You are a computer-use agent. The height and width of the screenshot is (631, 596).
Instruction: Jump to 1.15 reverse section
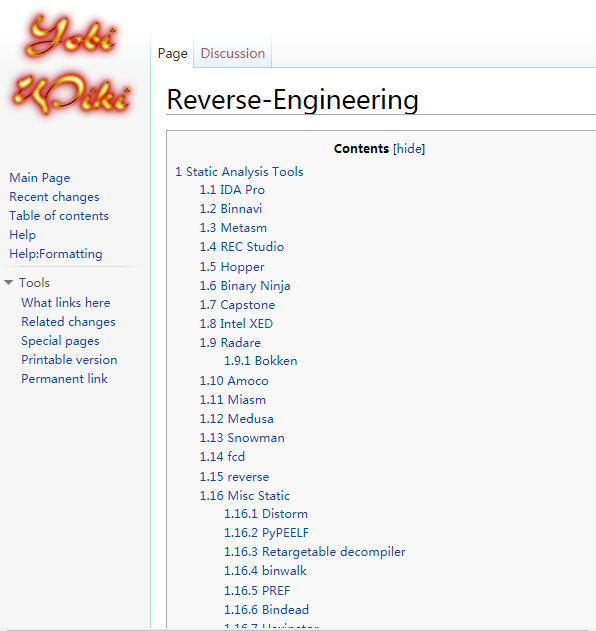pos(235,476)
